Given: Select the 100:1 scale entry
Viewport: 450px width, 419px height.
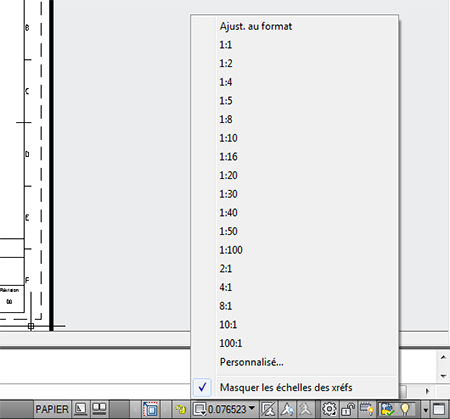Looking at the screenshot, I should coord(295,343).
